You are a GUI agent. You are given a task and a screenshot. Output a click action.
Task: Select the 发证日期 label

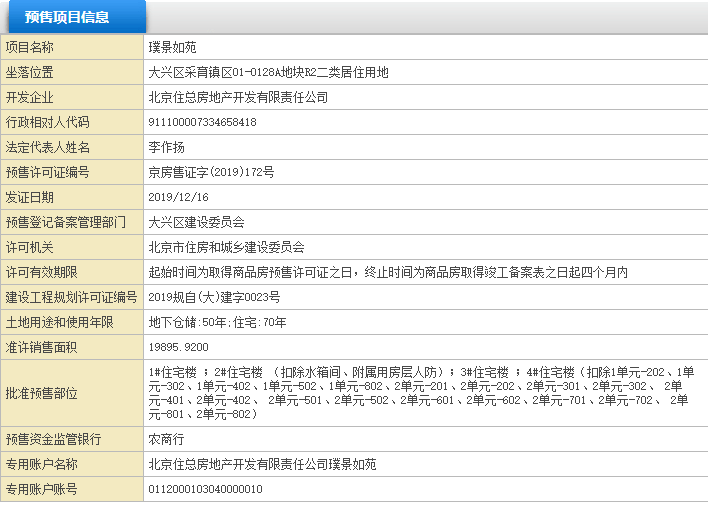click(29, 197)
